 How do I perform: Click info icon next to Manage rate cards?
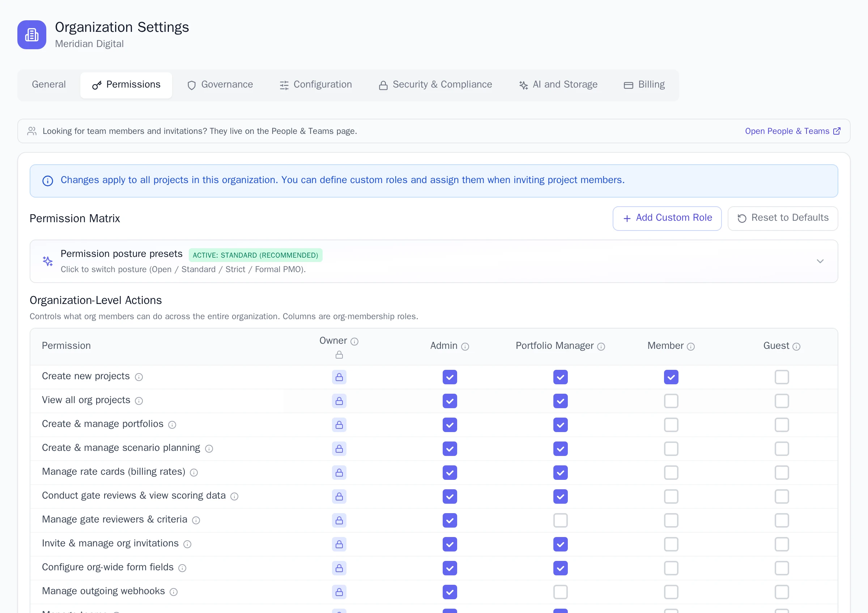coord(194,472)
